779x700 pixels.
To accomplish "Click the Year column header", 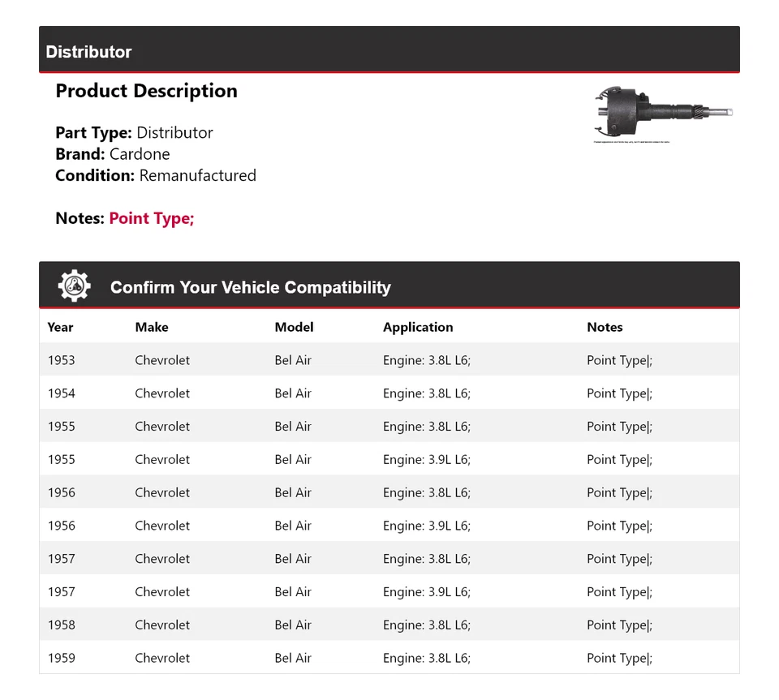I will [x=60, y=327].
